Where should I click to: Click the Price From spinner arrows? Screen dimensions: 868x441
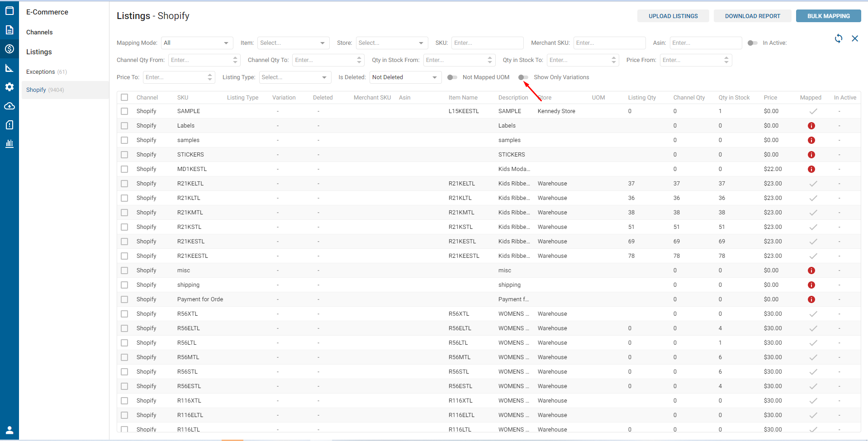pyautogui.click(x=726, y=60)
